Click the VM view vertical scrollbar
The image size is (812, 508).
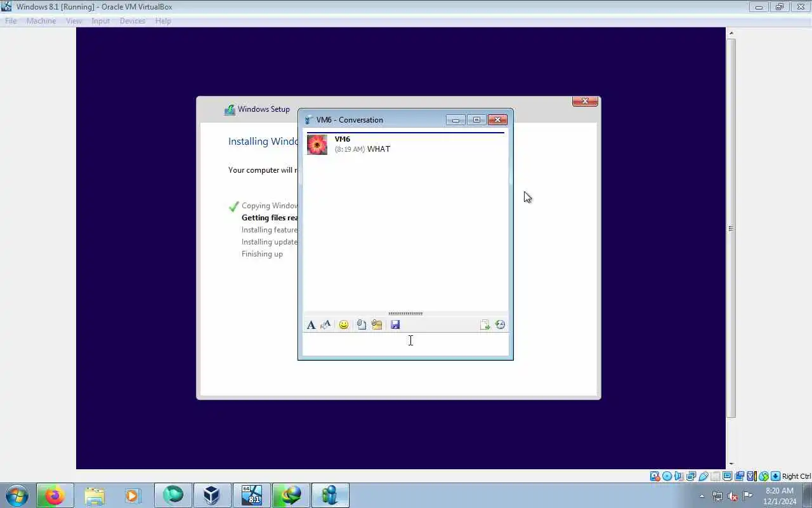[731, 228]
